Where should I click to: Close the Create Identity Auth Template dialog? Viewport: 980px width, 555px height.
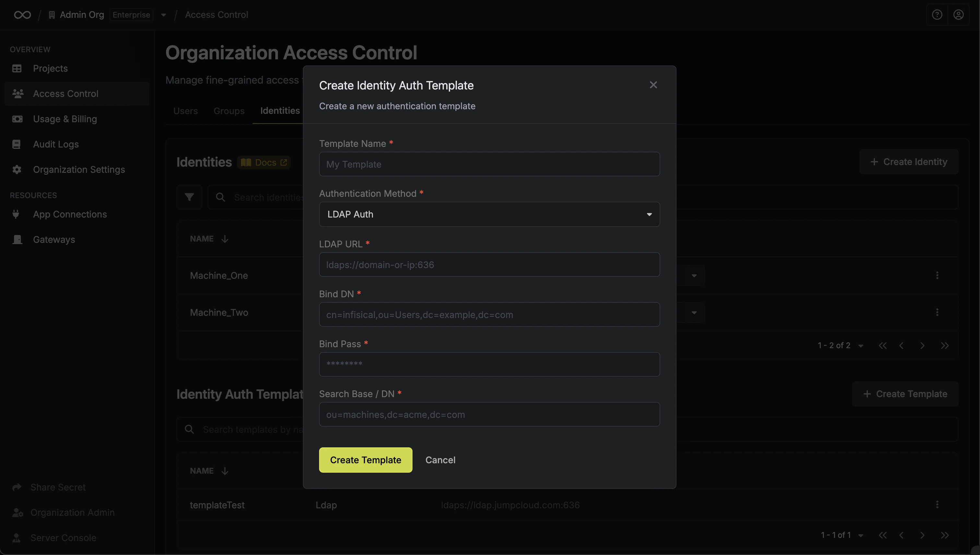coord(653,85)
